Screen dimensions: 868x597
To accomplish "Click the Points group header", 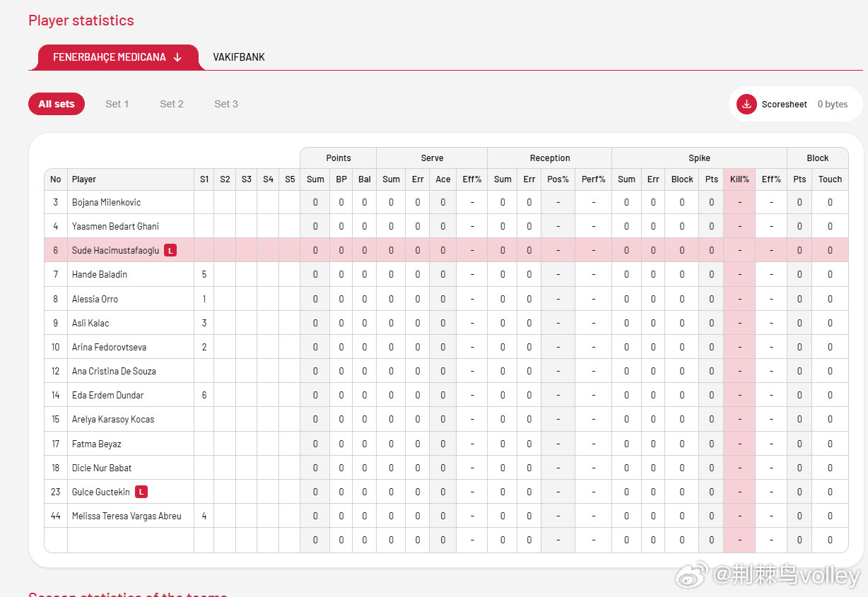I will pos(339,158).
